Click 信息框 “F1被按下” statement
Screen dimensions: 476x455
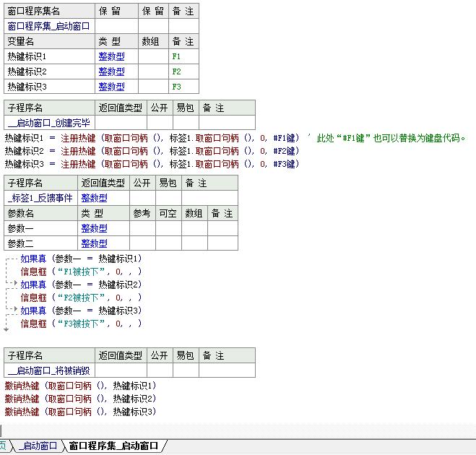[x=81, y=272]
